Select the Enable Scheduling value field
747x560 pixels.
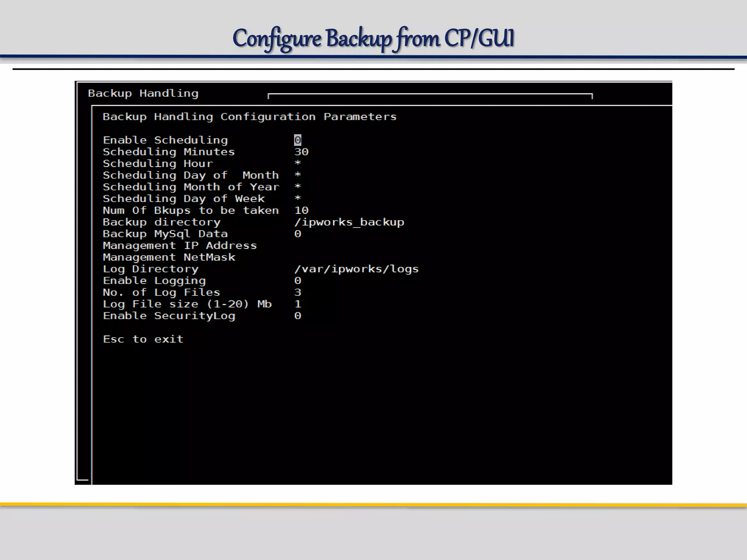[298, 140]
